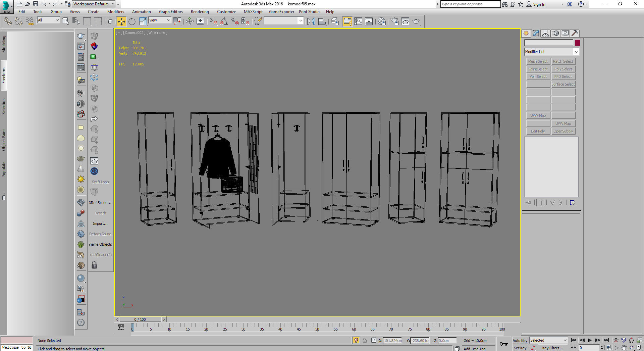
Task: Click the Mirror tool icon
Action: 311,21
